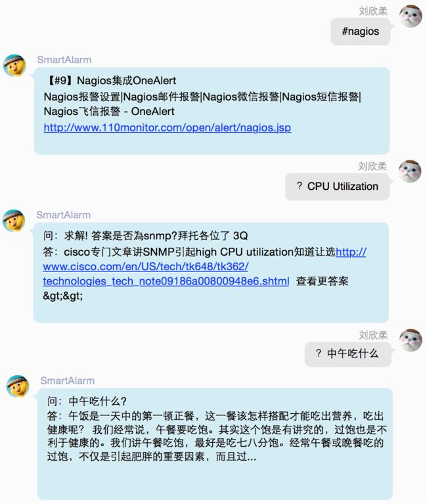This screenshot has height=504, width=427.
Task: Click the SmartAlarm name above the cisco answer
Action: [x=64, y=215]
